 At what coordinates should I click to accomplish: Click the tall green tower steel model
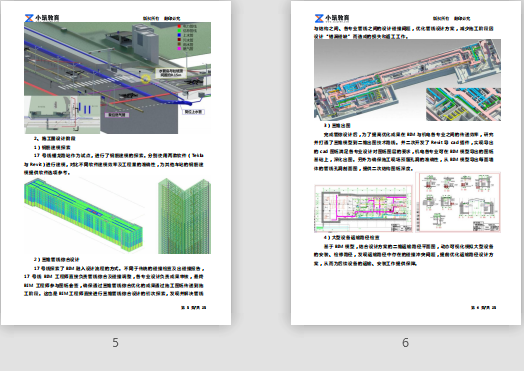pyautogui.click(x=184, y=216)
